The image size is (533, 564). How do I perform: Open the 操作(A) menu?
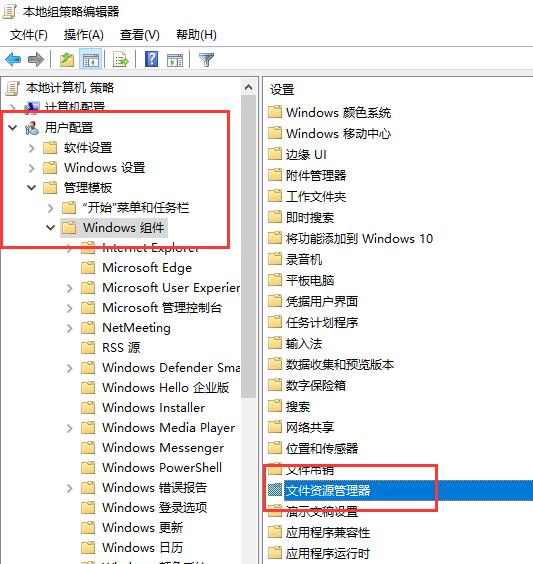84,35
